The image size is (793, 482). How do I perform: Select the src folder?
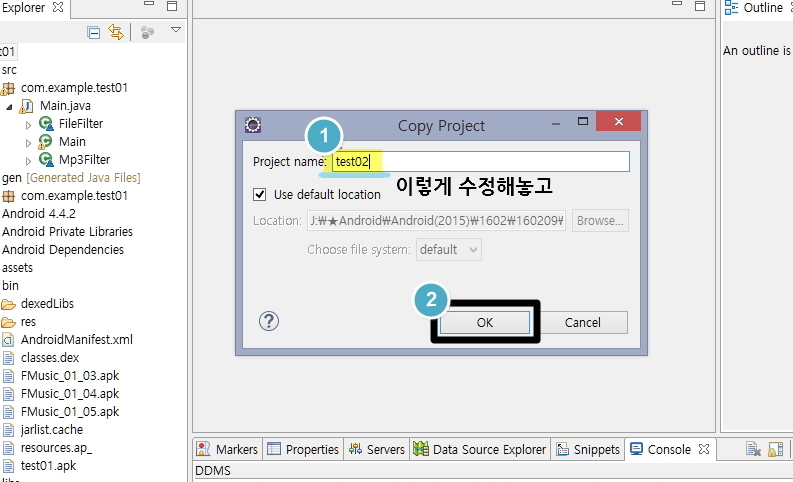pyautogui.click(x=9, y=70)
